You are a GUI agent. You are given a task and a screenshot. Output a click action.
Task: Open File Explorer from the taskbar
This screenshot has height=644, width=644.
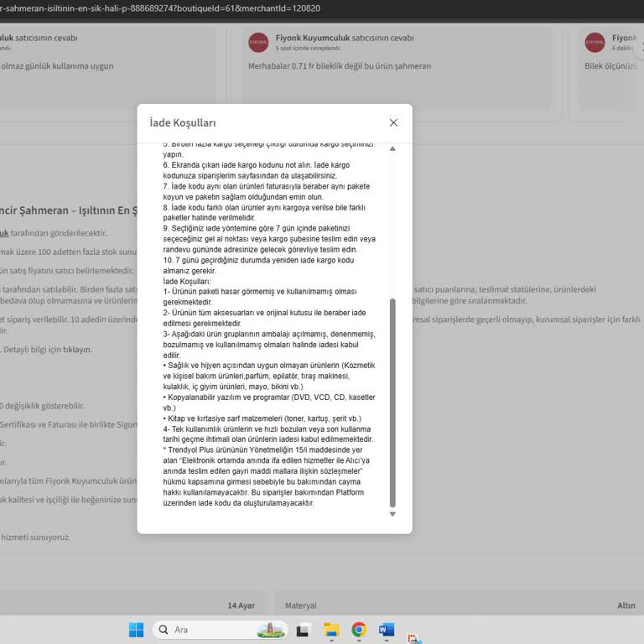point(331,630)
